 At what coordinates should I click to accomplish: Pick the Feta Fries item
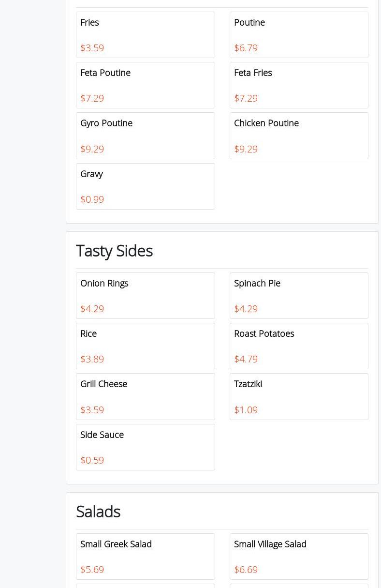point(298,85)
